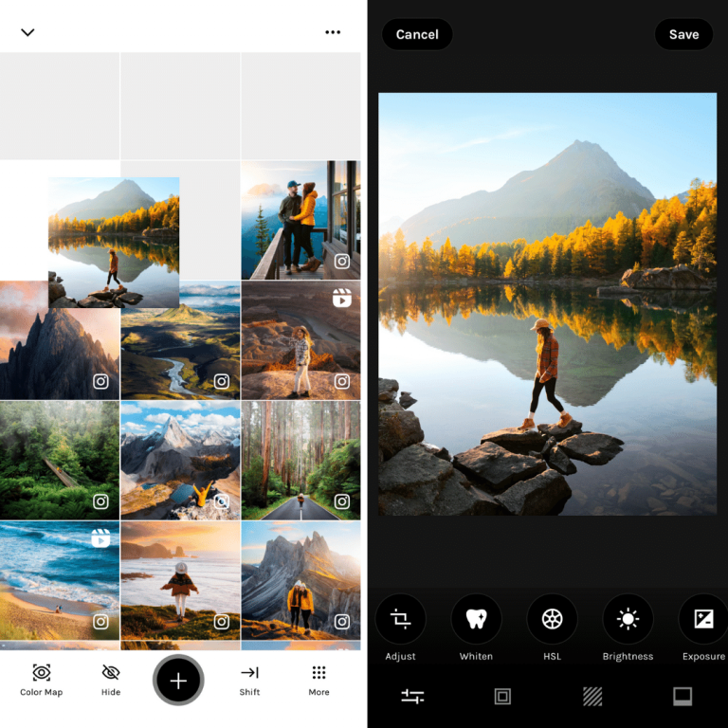Open the Adjust crop tool

(400, 619)
